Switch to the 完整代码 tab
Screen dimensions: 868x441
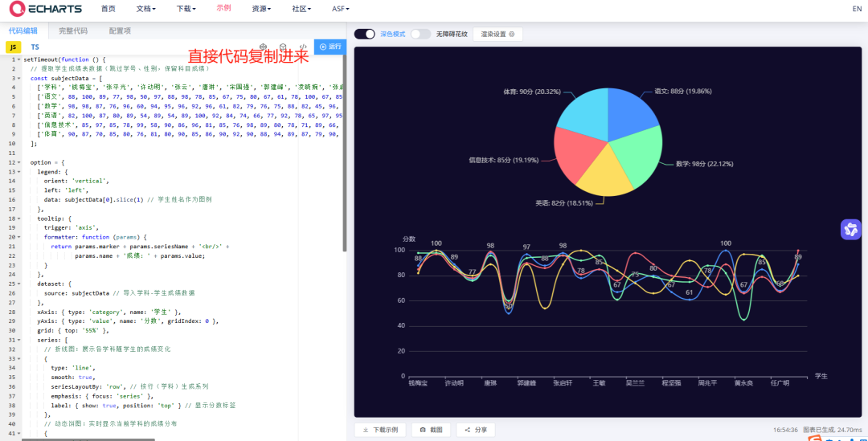[x=73, y=31]
